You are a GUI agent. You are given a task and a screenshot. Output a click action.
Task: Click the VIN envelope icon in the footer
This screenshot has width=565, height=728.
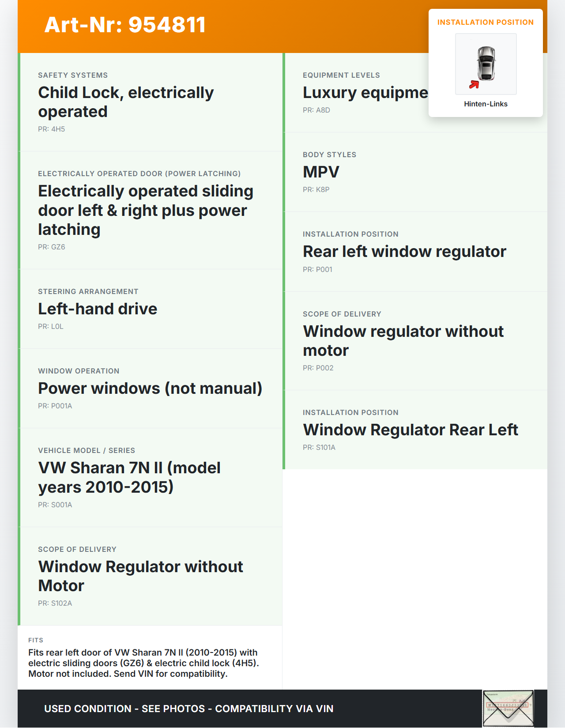click(508, 708)
